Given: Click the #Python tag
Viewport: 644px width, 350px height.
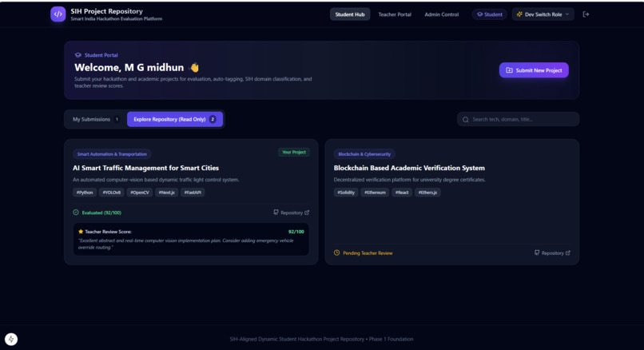Looking at the screenshot, I should click(x=85, y=193).
